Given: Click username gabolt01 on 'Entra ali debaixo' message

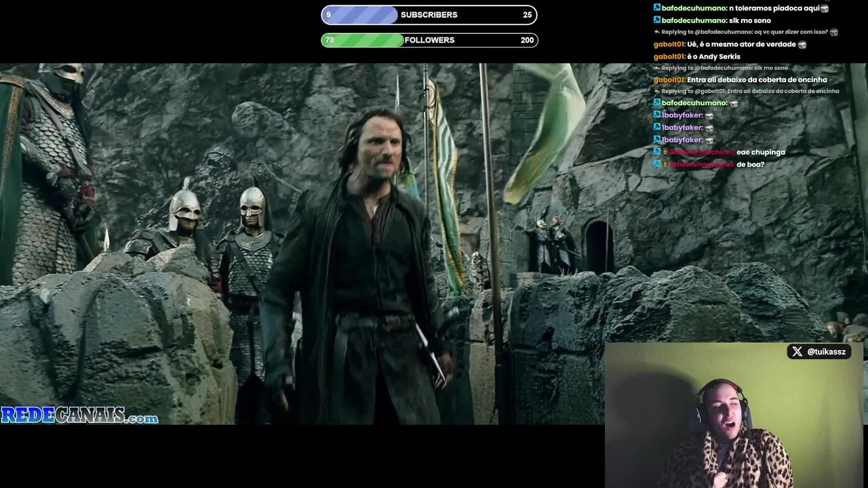Looking at the screenshot, I should tap(669, 80).
